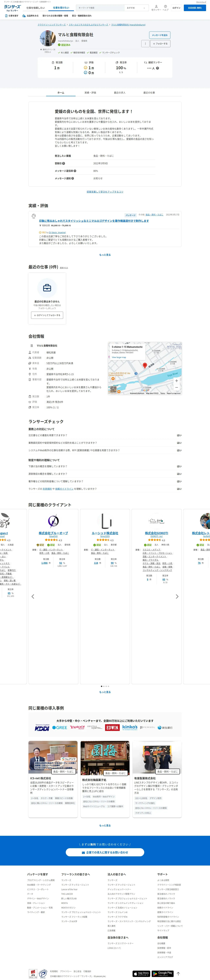Open the ヘルプ question mark icon
The image size is (210, 980).
tap(165, 7)
